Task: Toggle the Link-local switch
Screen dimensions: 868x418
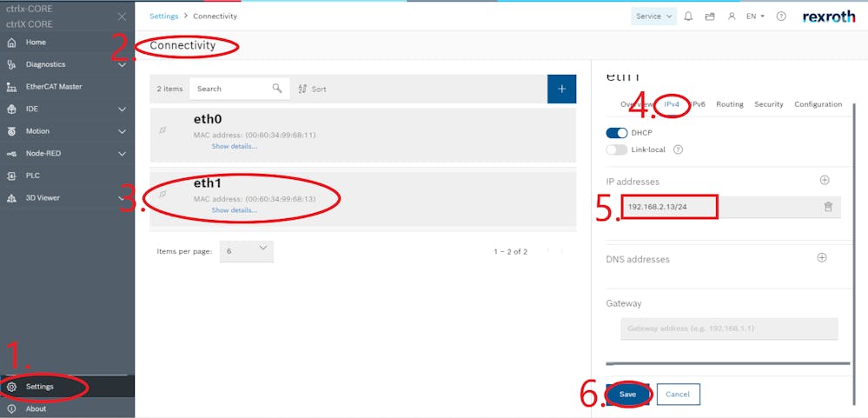Action: tap(617, 149)
